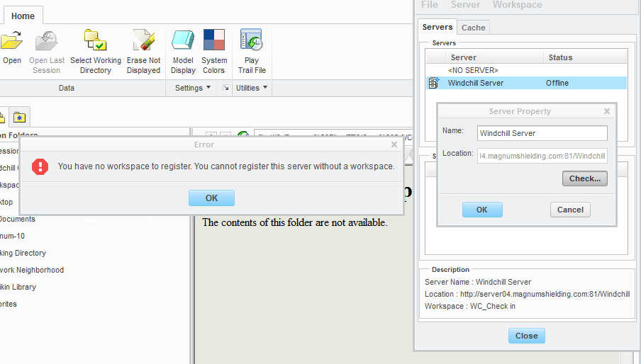Open the Server menu
The width and height of the screenshot is (641, 364).
[465, 5]
